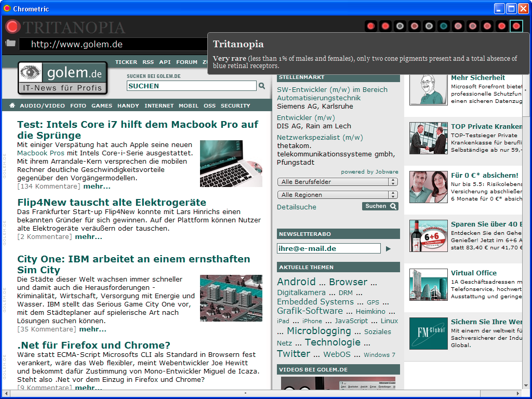Viewport: 532px width, 399px height.
Task: Select the FOTO category
Action: pos(78,105)
